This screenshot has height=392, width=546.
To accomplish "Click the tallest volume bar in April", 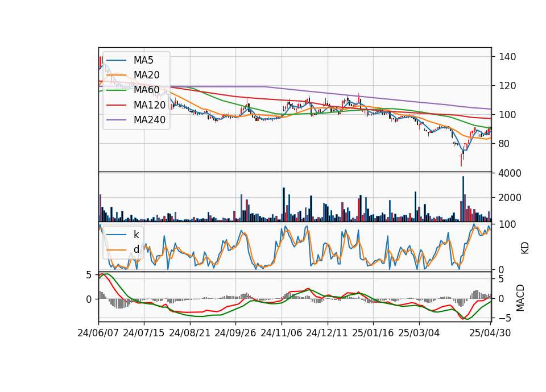I will 463,199.
